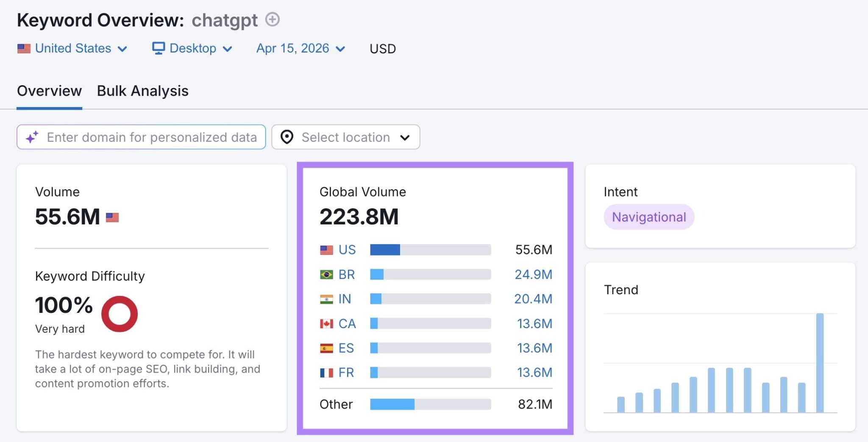Click the red Keyword Difficulty gauge ring
Viewport: 868px width, 442px height.
click(119, 314)
